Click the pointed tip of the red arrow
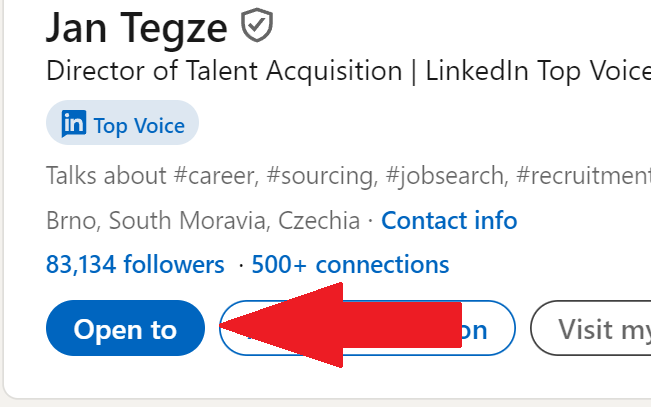The width and height of the screenshot is (651, 407). pyautogui.click(x=222, y=326)
